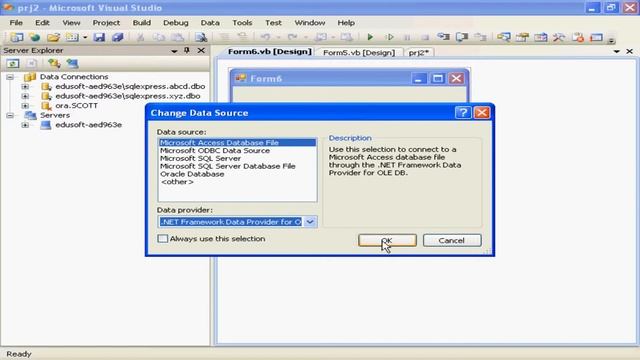This screenshot has height=360, width=640.
Task: Save the current file with Save icon
Action: tap(99, 38)
